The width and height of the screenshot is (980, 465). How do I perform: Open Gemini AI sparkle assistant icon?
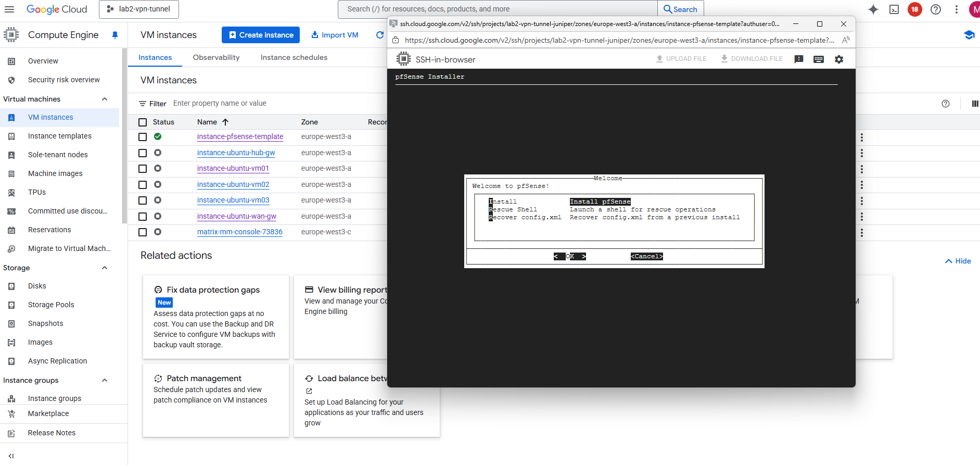click(873, 9)
